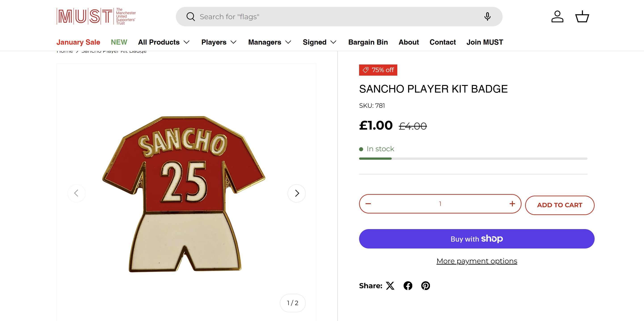Expand the All Products menu
The width and height of the screenshot is (644, 321).
point(164,42)
